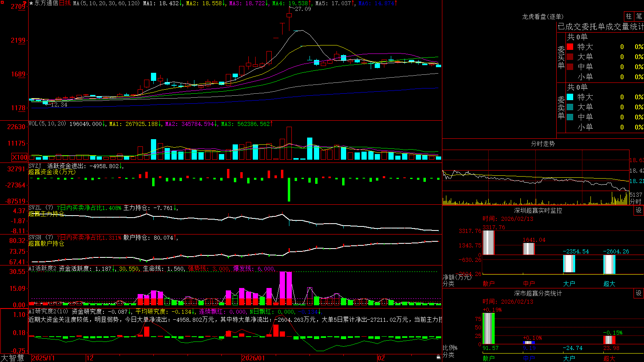
Task: Click the 强势线: 3.000 label
Action: [x=209, y=268]
